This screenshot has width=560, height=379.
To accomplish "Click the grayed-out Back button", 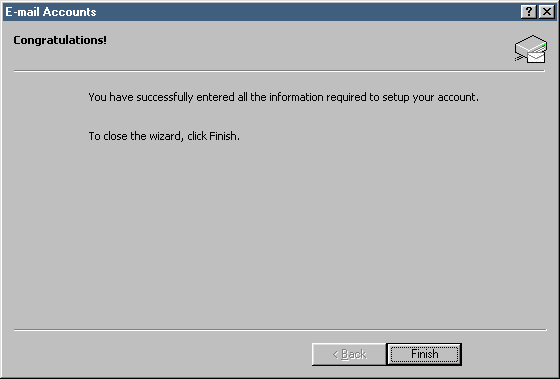I will click(349, 354).
